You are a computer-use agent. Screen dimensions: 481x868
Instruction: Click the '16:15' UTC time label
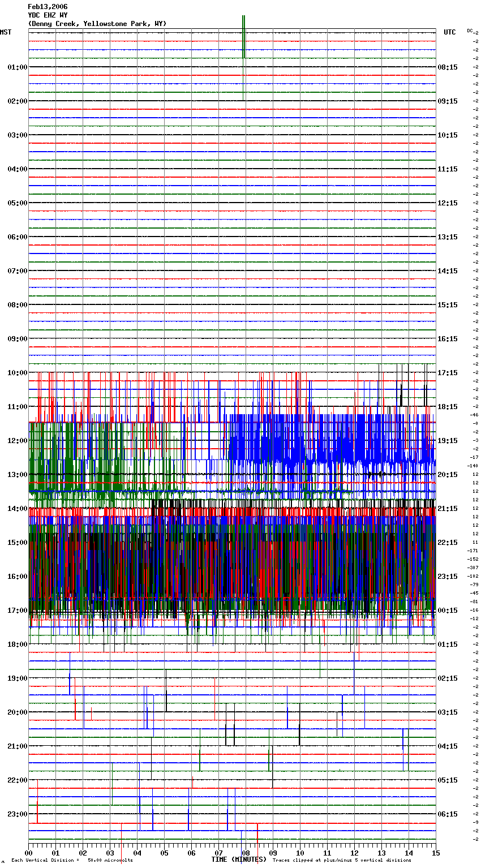[448, 339]
